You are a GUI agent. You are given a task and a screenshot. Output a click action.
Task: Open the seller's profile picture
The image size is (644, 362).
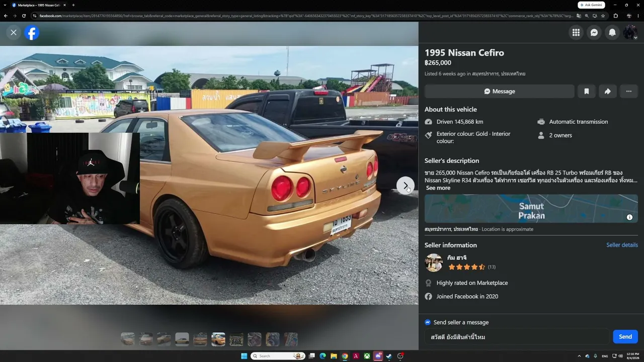(434, 262)
